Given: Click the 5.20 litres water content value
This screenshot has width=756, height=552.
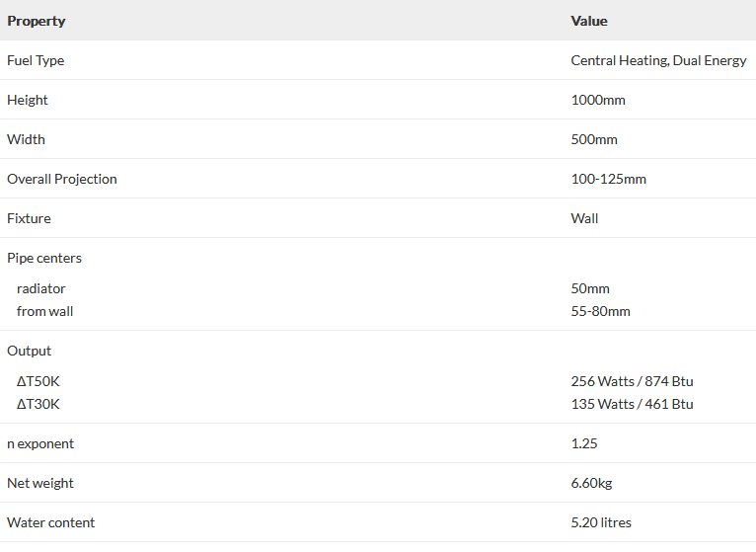Looking at the screenshot, I should point(601,522).
